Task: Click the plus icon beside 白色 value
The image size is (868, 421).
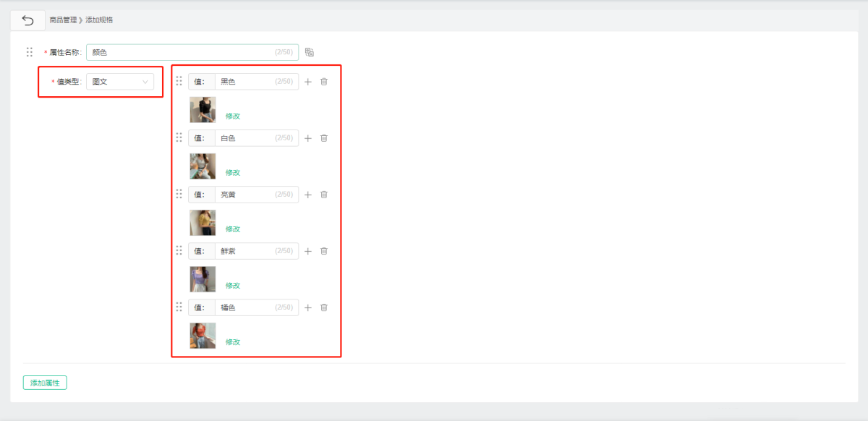Action: click(307, 138)
